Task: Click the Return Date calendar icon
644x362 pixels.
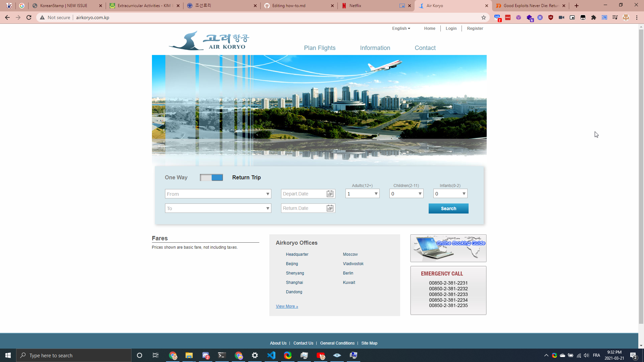Action: tap(330, 208)
